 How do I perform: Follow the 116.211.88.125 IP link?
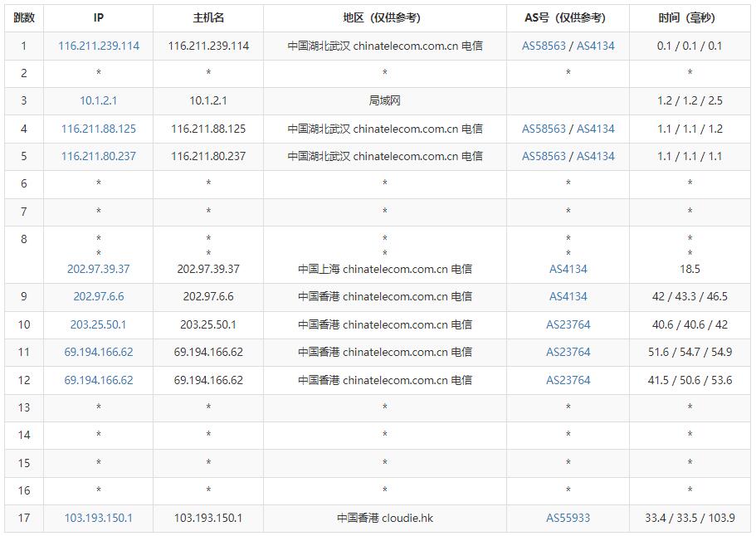point(99,129)
